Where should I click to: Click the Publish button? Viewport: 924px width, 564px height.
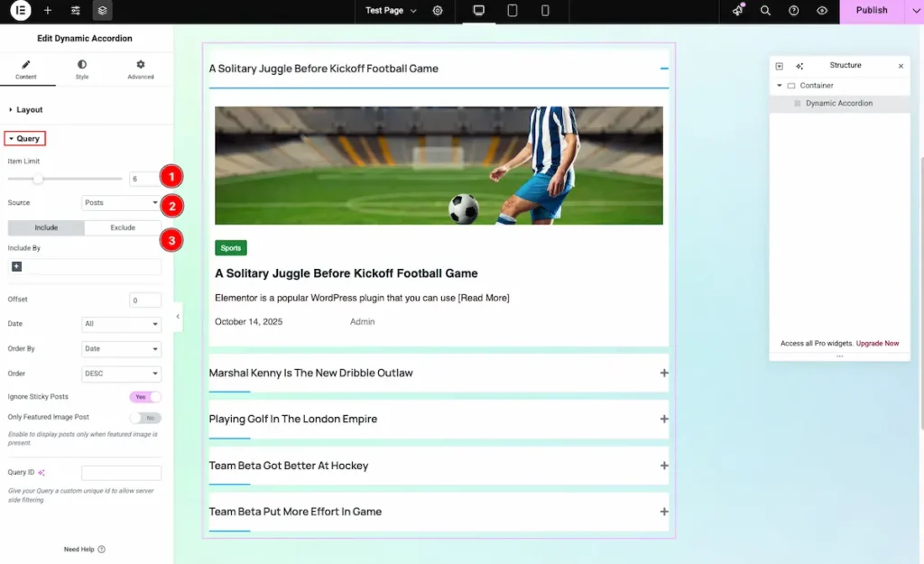click(871, 11)
